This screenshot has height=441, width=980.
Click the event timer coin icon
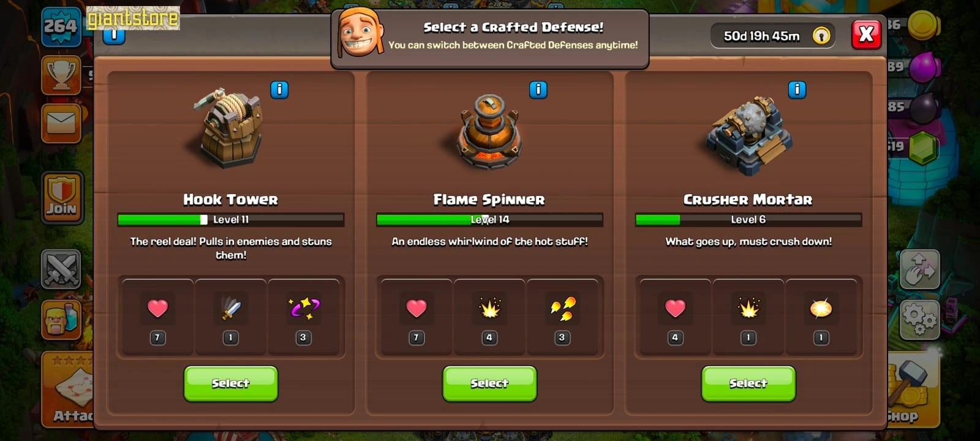click(x=821, y=36)
